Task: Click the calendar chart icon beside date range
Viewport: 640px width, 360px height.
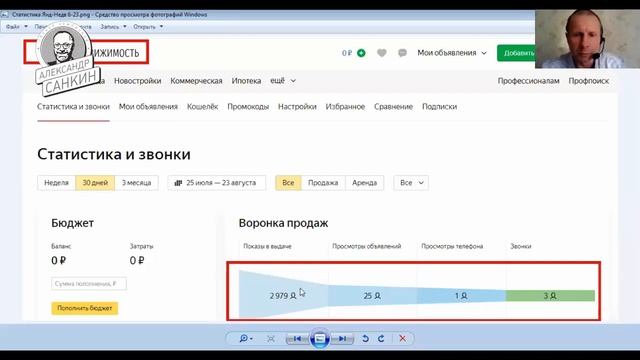Action: tap(178, 183)
